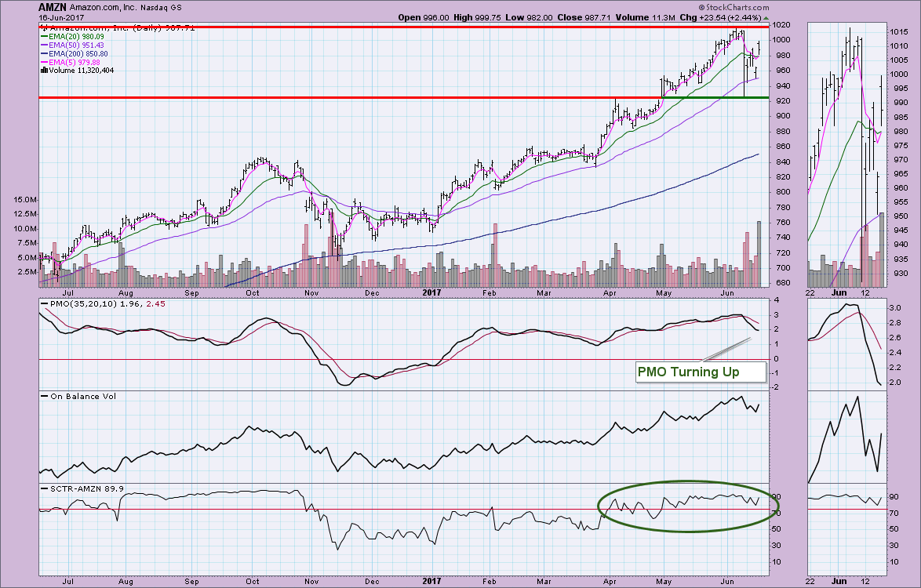Click the 'Amazon.com, Inc. Nasdaq GS' company title
Screen dimensions: 921x588
point(125,8)
